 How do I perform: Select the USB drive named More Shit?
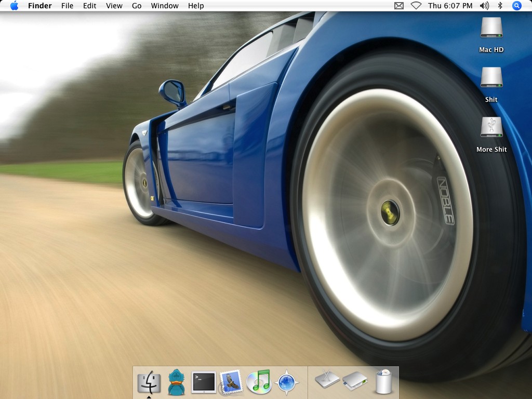pos(491,128)
